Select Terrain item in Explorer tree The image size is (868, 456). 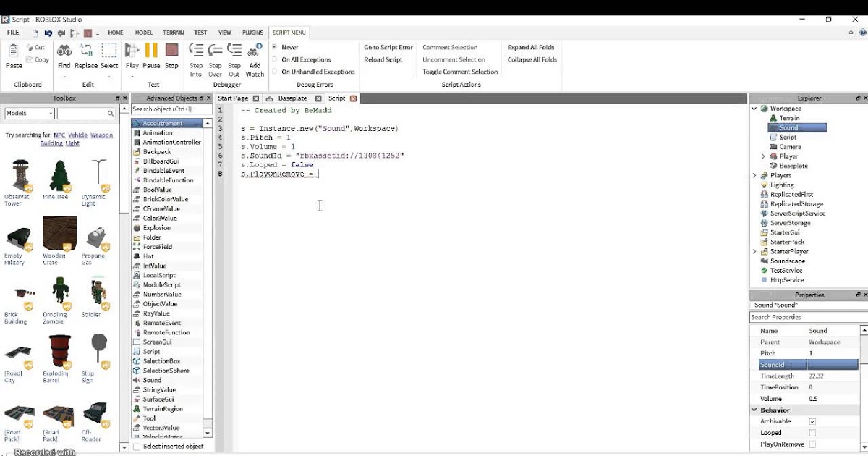click(789, 118)
